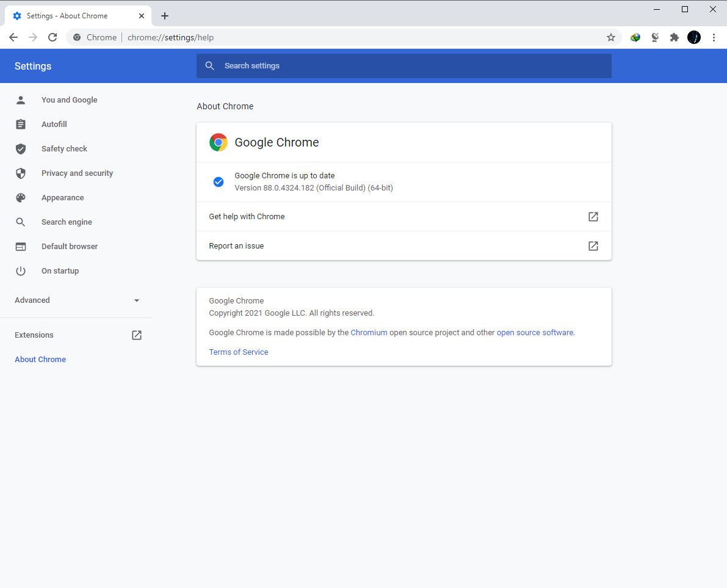This screenshot has height=588, width=727.
Task: Click the external link icon beside Get help
Action: coord(593,217)
